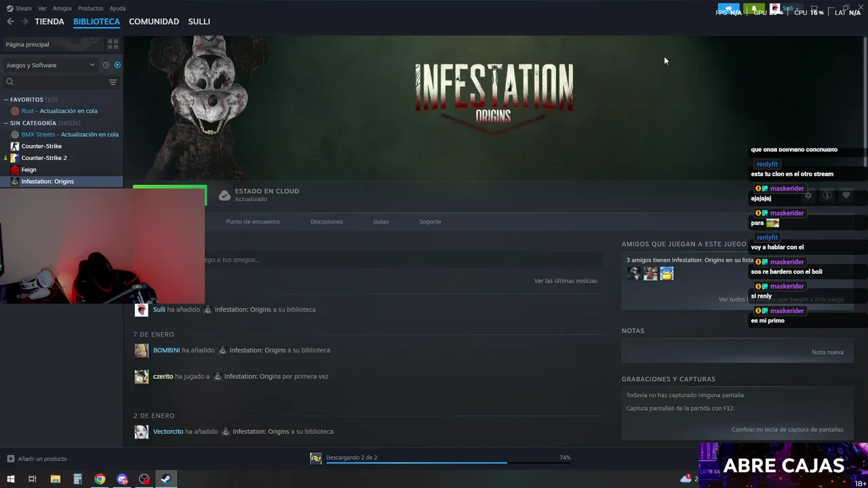Open Vectorcito's avatar in activity feed

141,432
